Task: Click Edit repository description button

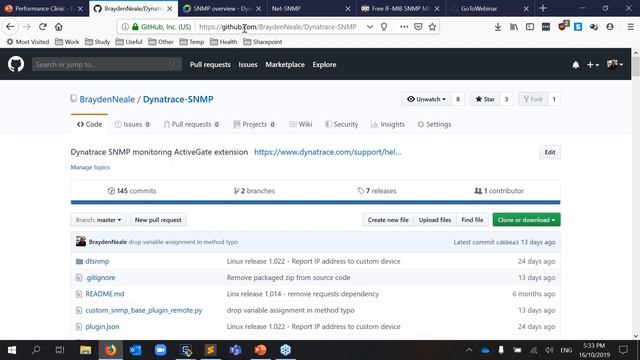Action: point(550,152)
